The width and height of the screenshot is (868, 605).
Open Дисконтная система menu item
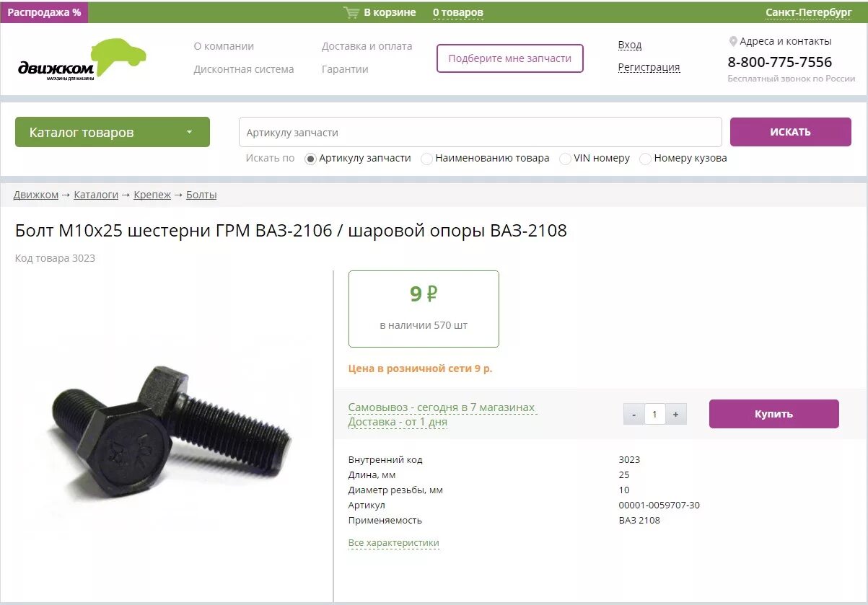(244, 69)
